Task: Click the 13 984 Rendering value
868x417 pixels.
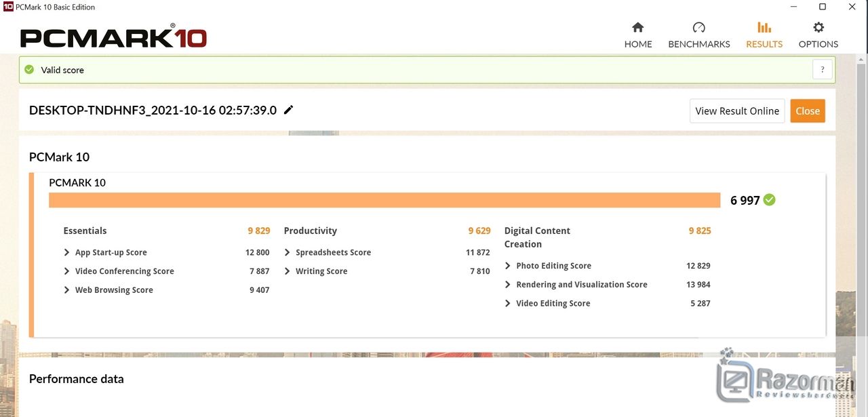Action: point(698,285)
